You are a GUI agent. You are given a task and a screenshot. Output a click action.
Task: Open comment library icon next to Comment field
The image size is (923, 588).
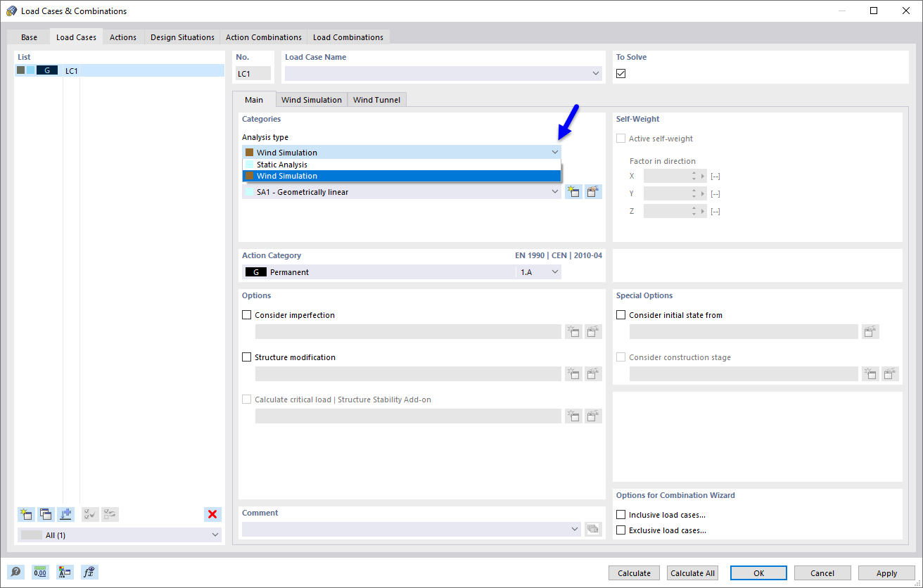pyautogui.click(x=594, y=529)
